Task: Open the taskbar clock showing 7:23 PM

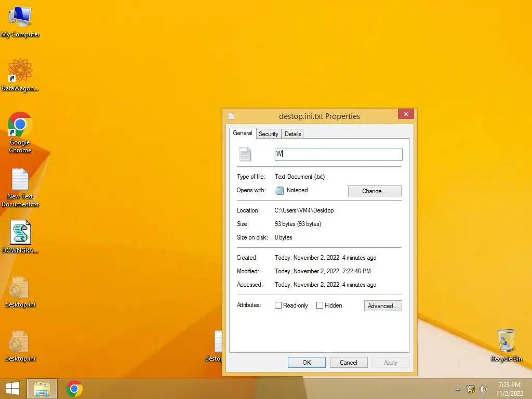Action: [509, 389]
